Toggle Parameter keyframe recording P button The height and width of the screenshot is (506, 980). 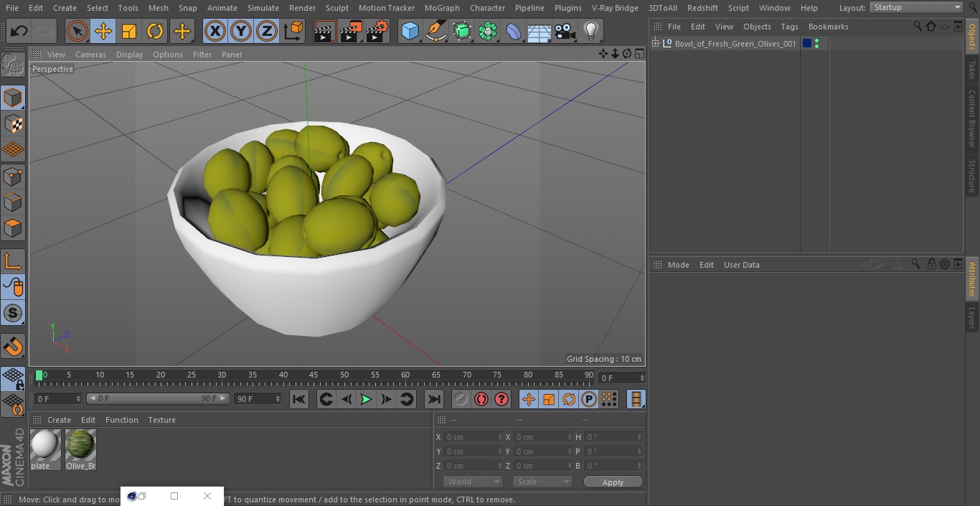click(x=589, y=399)
